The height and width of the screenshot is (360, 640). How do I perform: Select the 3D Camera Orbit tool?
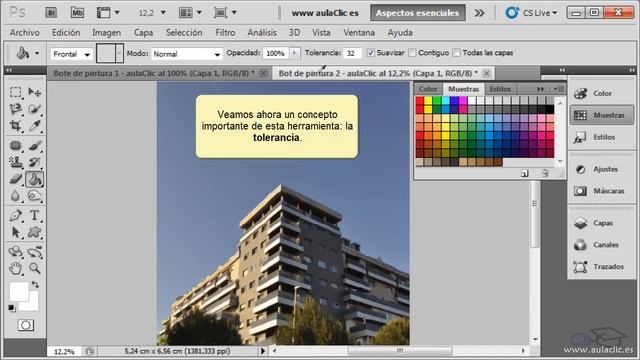(34, 251)
